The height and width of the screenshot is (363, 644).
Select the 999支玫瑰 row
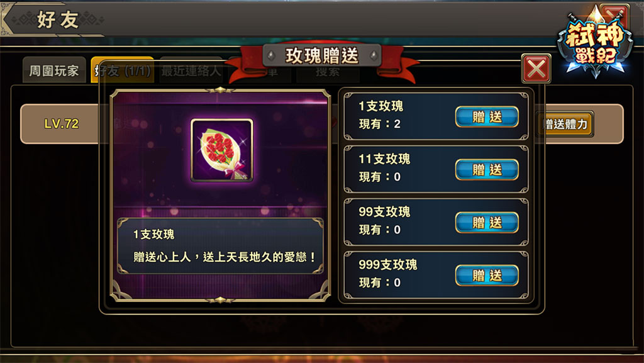click(436, 275)
